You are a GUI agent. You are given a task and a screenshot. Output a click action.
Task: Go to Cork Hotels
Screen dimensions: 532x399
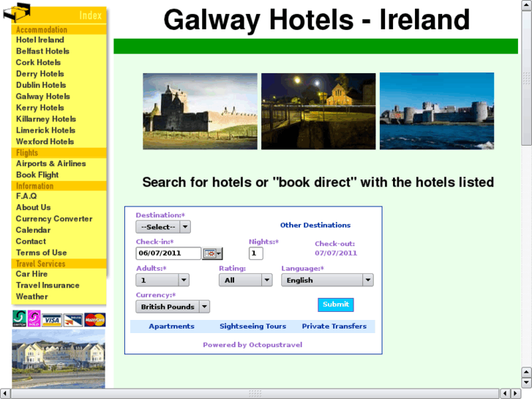tap(38, 62)
